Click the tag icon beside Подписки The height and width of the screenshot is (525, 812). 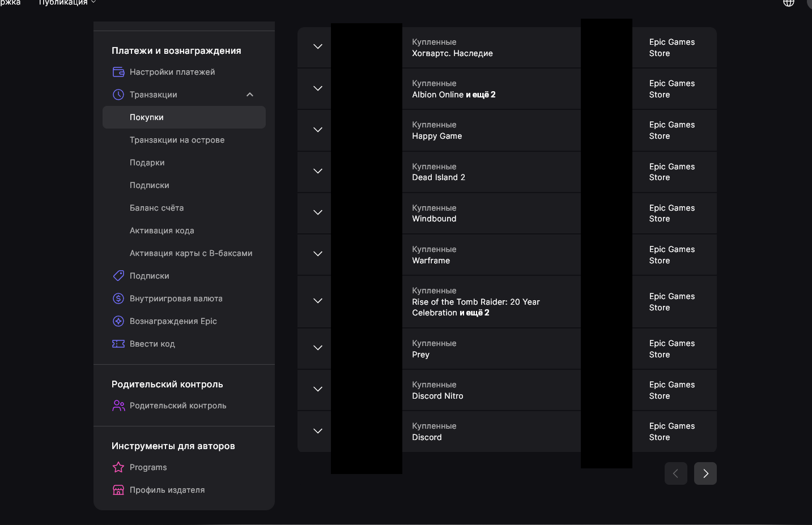tap(118, 276)
